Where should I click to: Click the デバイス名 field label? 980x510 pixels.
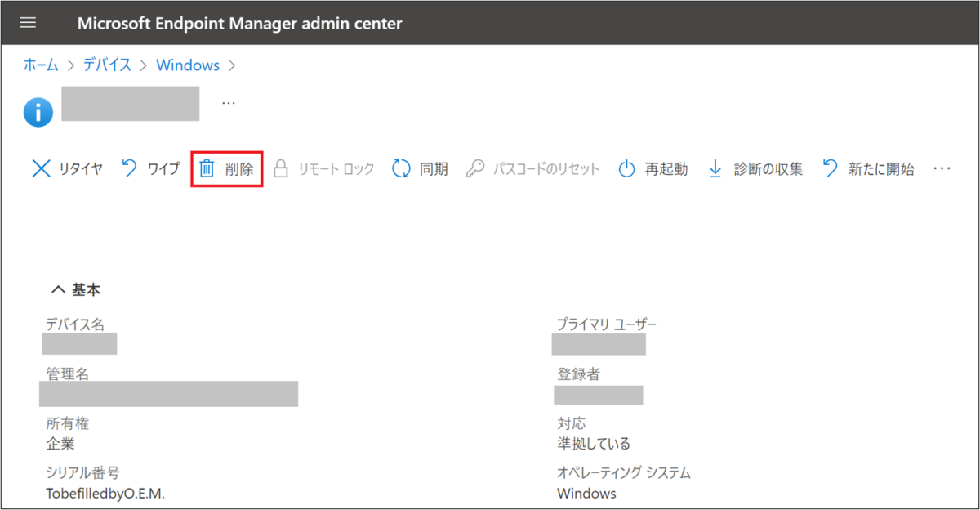(x=75, y=324)
